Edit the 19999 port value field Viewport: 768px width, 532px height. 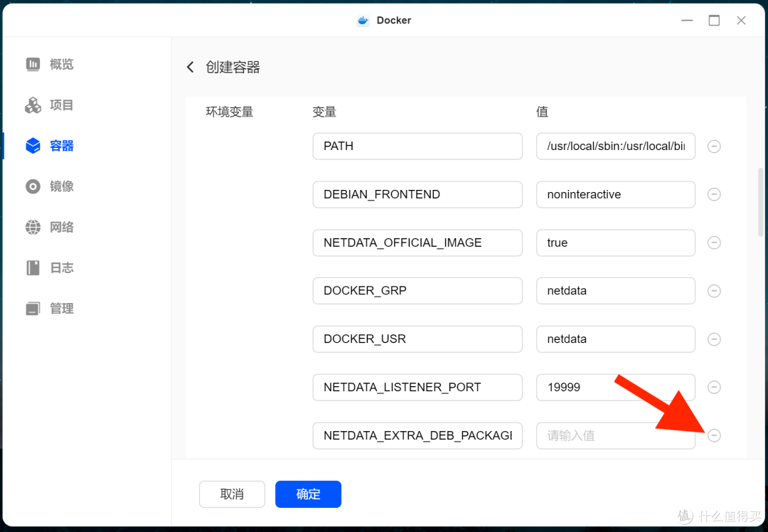tap(616, 388)
